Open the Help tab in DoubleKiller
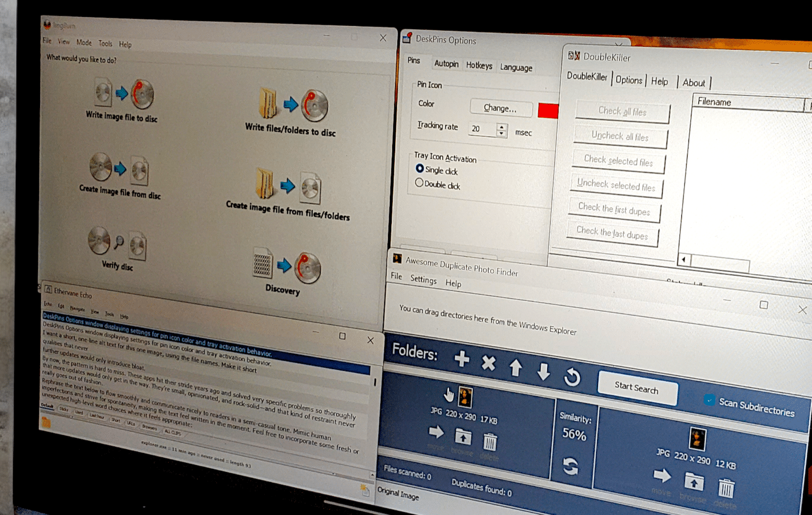Screen dimensions: 812x515 [x=659, y=81]
